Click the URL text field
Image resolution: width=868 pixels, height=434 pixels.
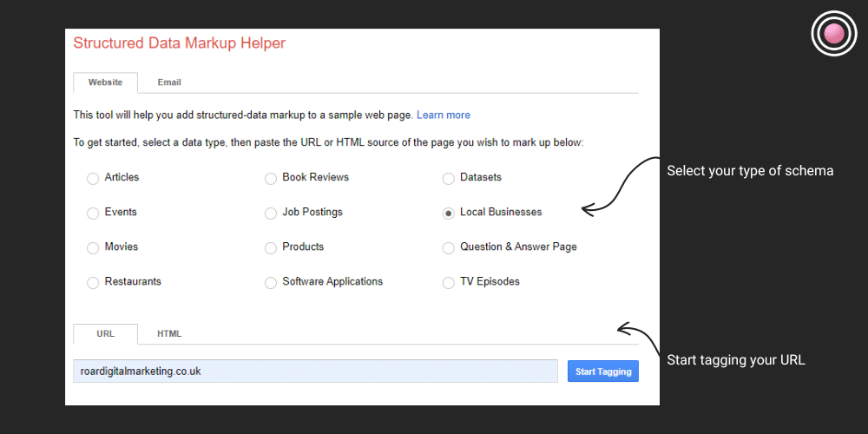pyautogui.click(x=315, y=371)
